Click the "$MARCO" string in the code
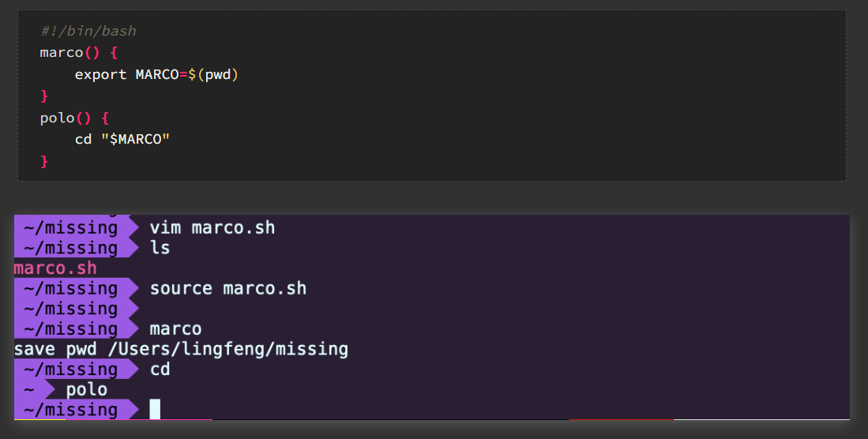The height and width of the screenshot is (439, 868). tap(135, 139)
